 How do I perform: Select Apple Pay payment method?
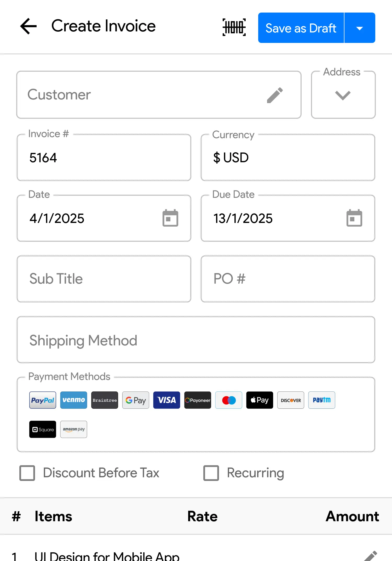(x=260, y=400)
